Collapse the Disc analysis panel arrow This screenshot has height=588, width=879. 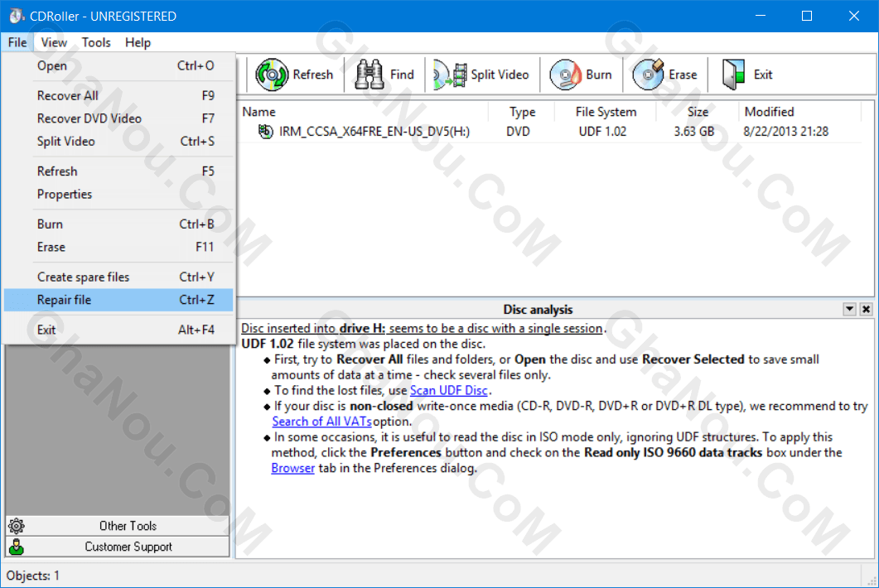pos(849,309)
